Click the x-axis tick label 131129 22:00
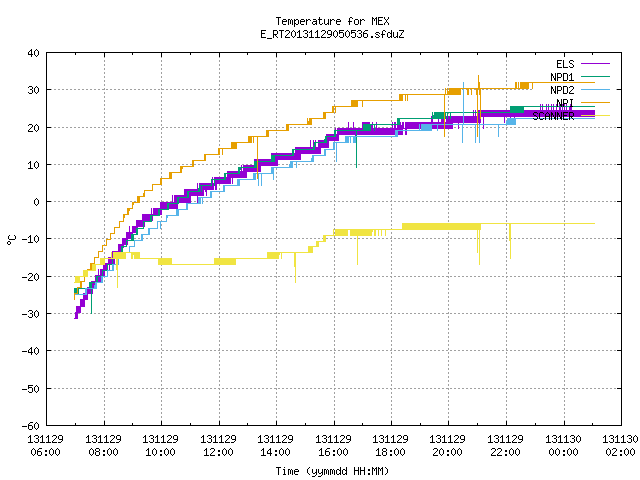This screenshot has height=480, width=640. [x=506, y=446]
